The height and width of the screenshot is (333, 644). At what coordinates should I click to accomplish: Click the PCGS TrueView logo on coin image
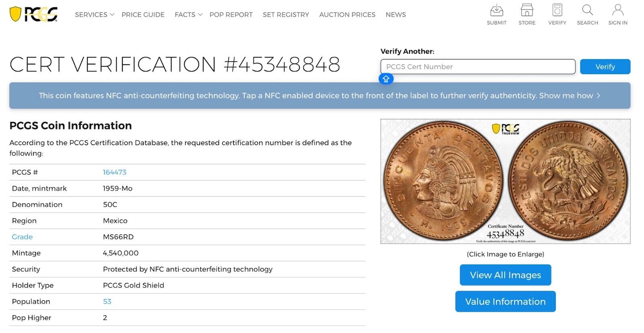click(x=506, y=129)
